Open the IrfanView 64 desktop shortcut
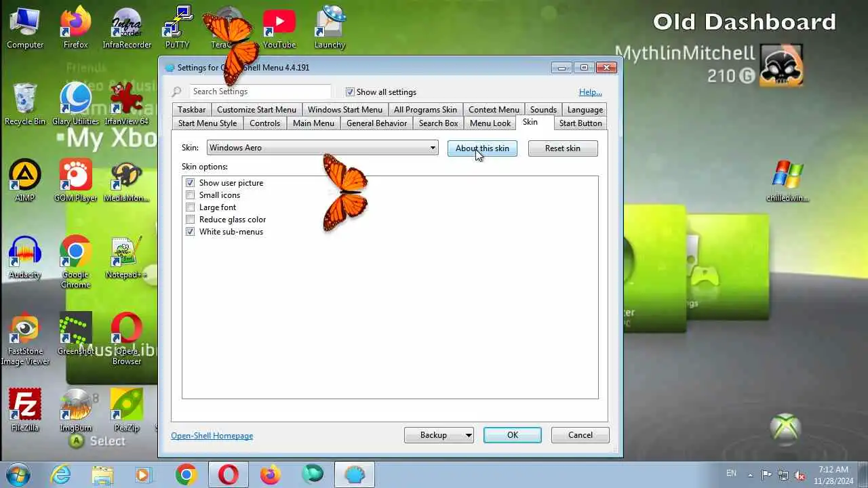This screenshot has height=488, width=868. click(127, 104)
